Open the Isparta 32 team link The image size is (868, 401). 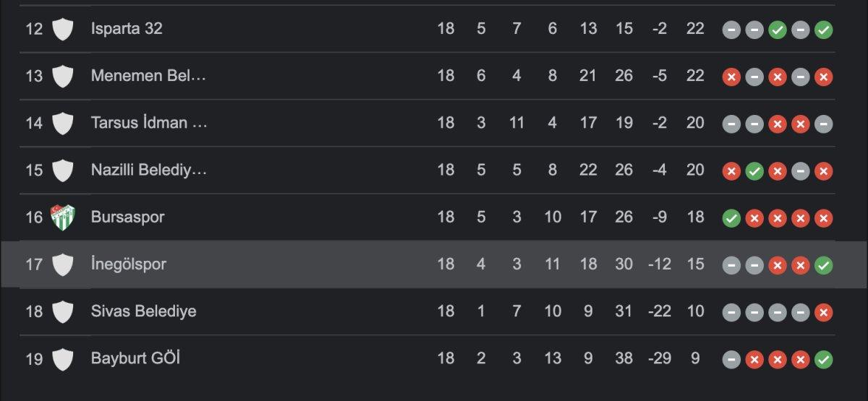[x=127, y=29]
